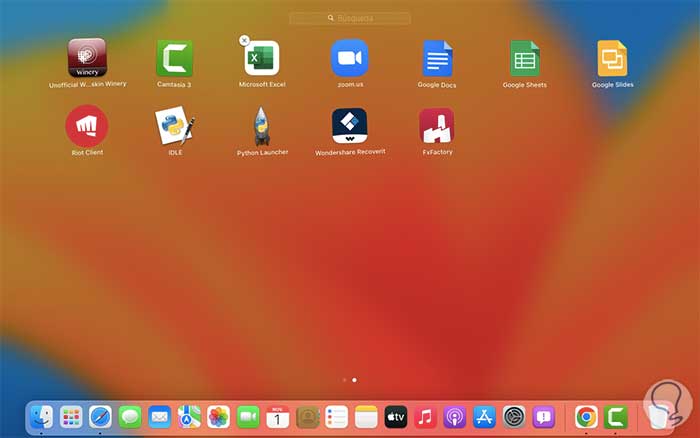Click the 'Riot Client' label text
700x438 pixels.
click(x=87, y=153)
